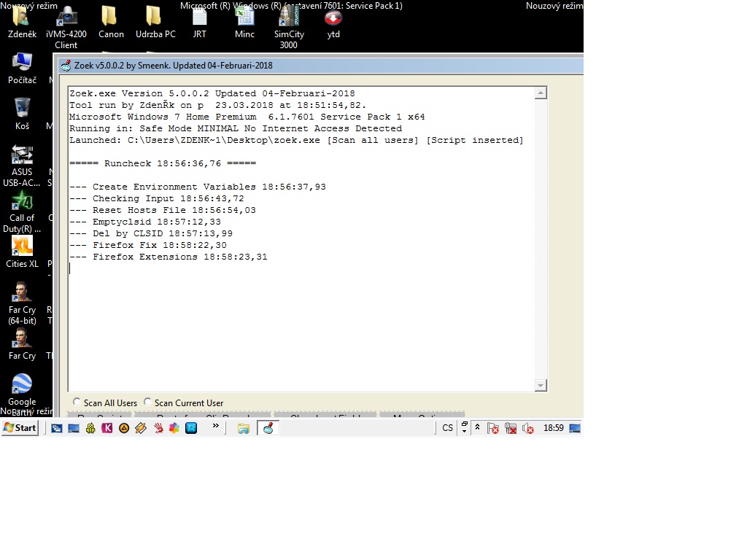
Task: Select the Scan All Users option
Action: [x=105, y=402]
